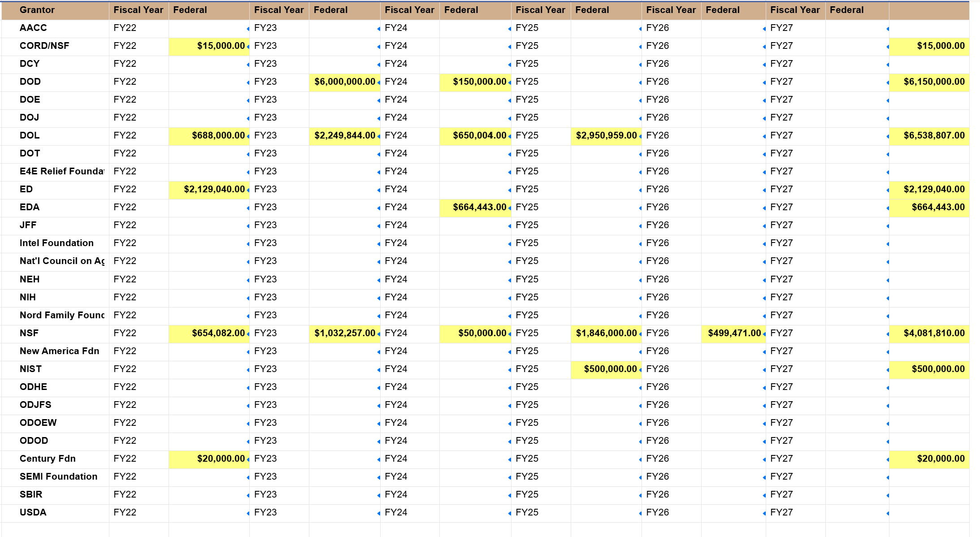The height and width of the screenshot is (537, 980).
Task: Click the DOD grantor cell
Action: pos(55,82)
